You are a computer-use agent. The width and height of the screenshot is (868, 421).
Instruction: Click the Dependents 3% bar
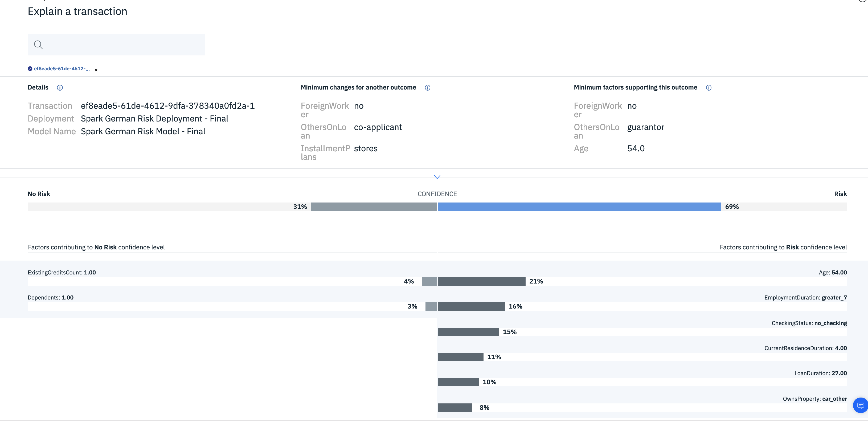coord(431,306)
